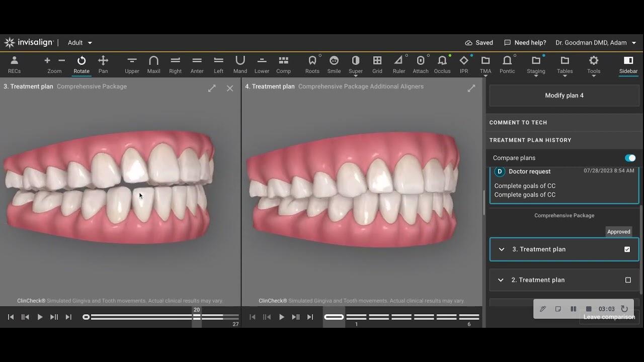Show the Maxil arch view

(x=153, y=64)
